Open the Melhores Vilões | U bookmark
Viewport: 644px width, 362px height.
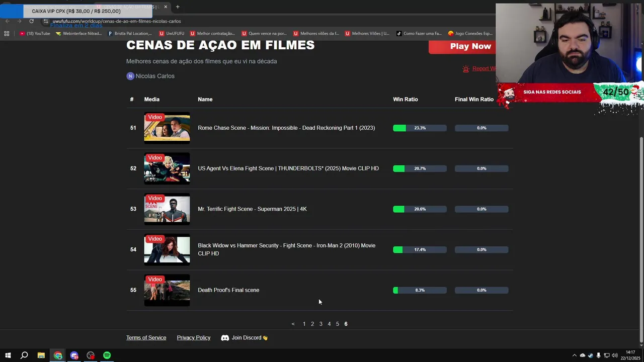click(367, 34)
